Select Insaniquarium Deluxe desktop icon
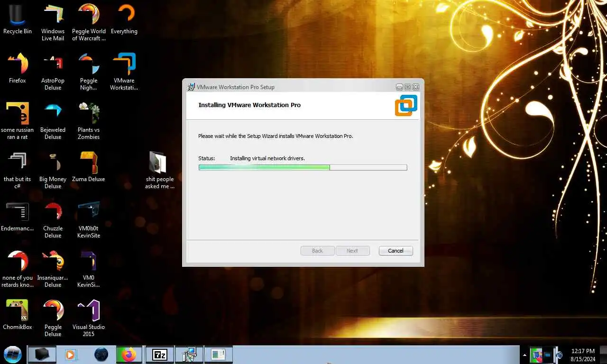 point(53,269)
